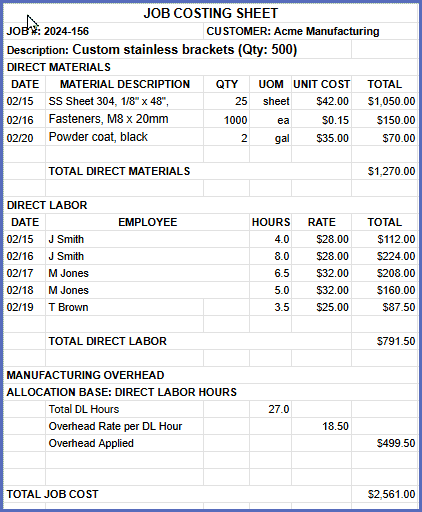Click the $791.50 labor total cell
The image size is (422, 512).
click(x=385, y=341)
